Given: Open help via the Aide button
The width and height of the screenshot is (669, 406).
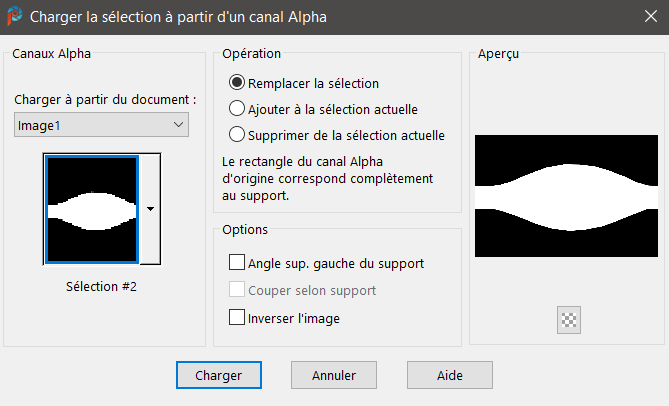Looking at the screenshot, I should pos(450,376).
